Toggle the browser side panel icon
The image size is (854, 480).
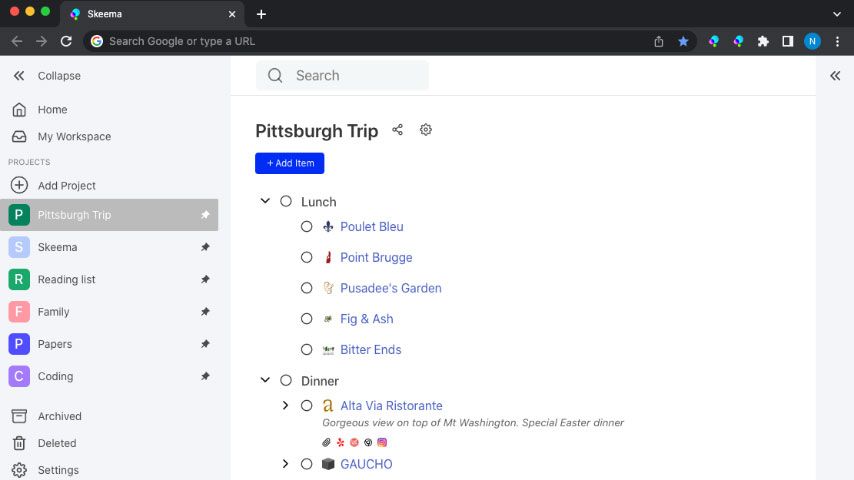pyautogui.click(x=788, y=41)
